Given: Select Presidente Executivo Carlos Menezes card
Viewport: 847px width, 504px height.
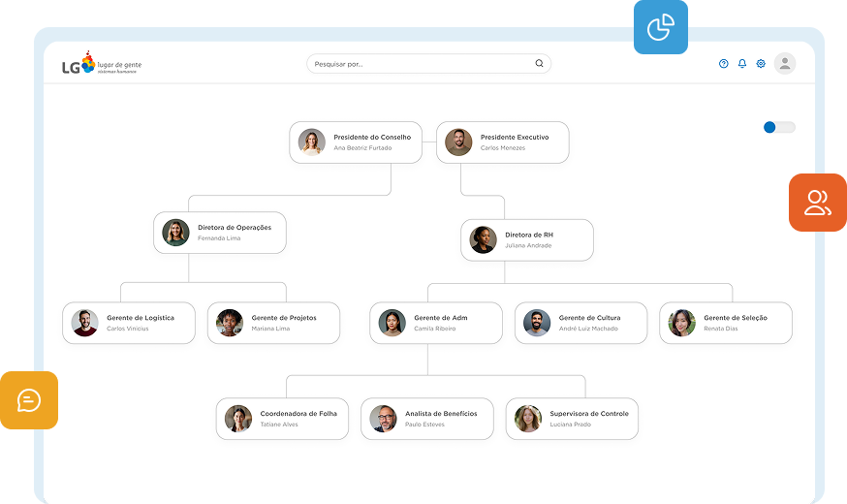Looking at the screenshot, I should click(502, 142).
